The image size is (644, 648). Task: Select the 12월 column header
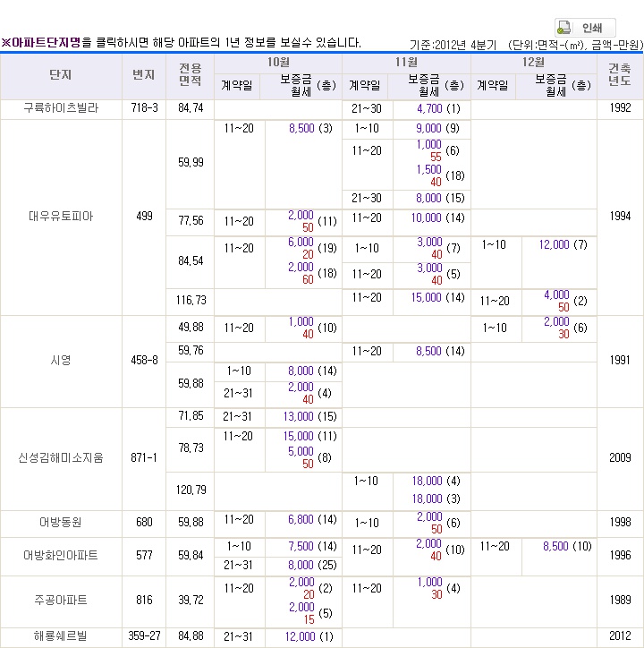click(534, 63)
